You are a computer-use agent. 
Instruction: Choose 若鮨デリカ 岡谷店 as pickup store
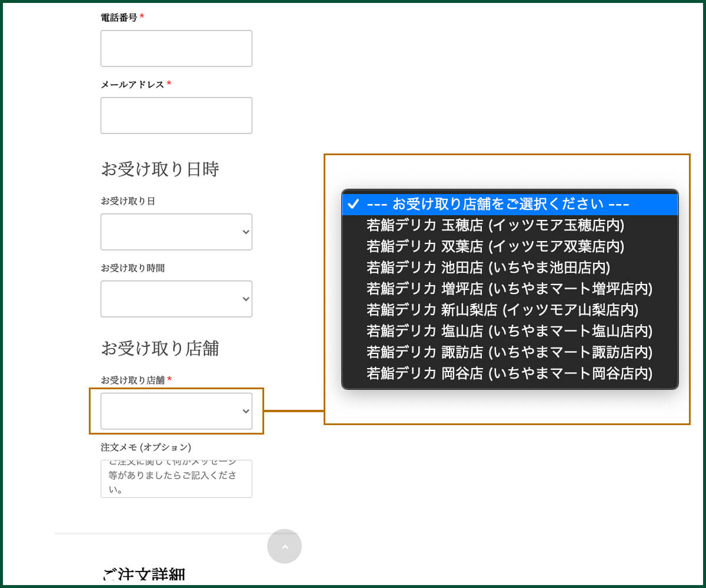click(509, 373)
